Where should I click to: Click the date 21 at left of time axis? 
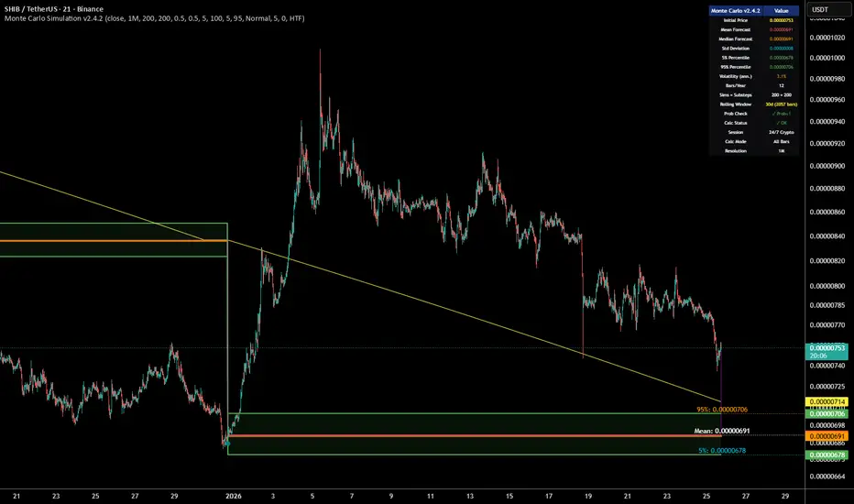coord(16,496)
